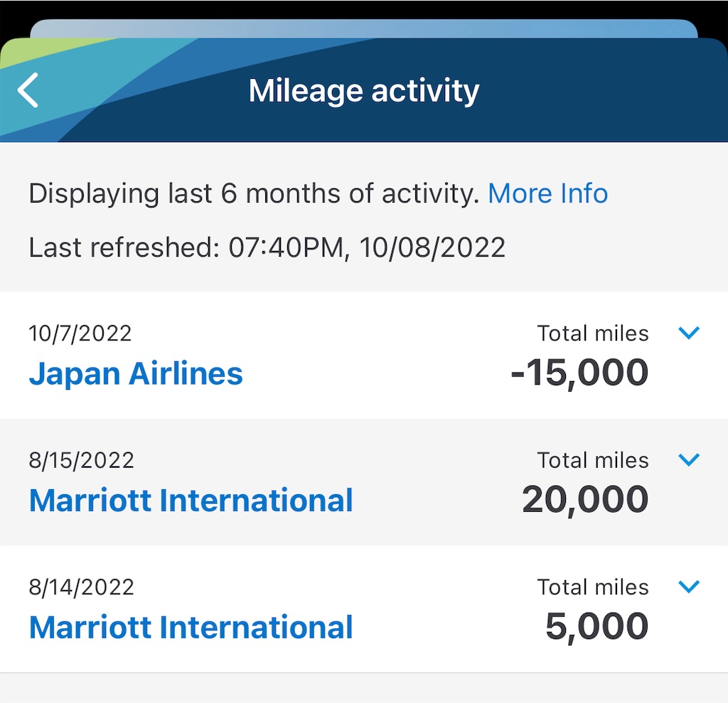
Task: Expand the 8/14/2022 Marriott entry chevron
Action: [x=688, y=586]
